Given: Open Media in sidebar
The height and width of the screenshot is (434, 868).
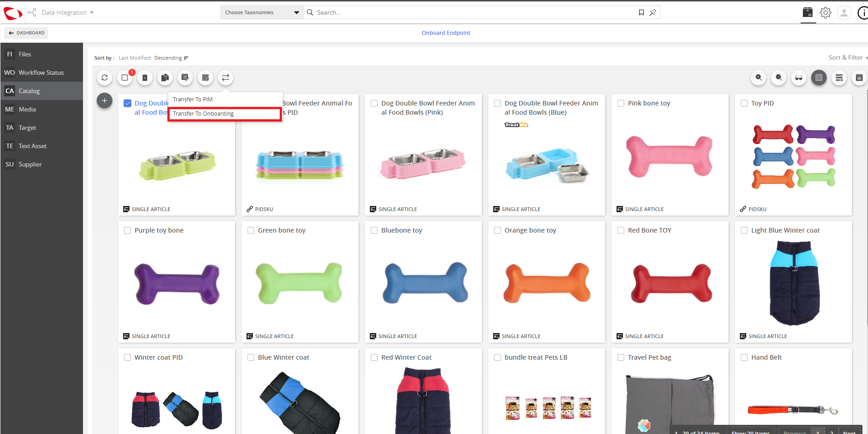Looking at the screenshot, I should point(41,109).
